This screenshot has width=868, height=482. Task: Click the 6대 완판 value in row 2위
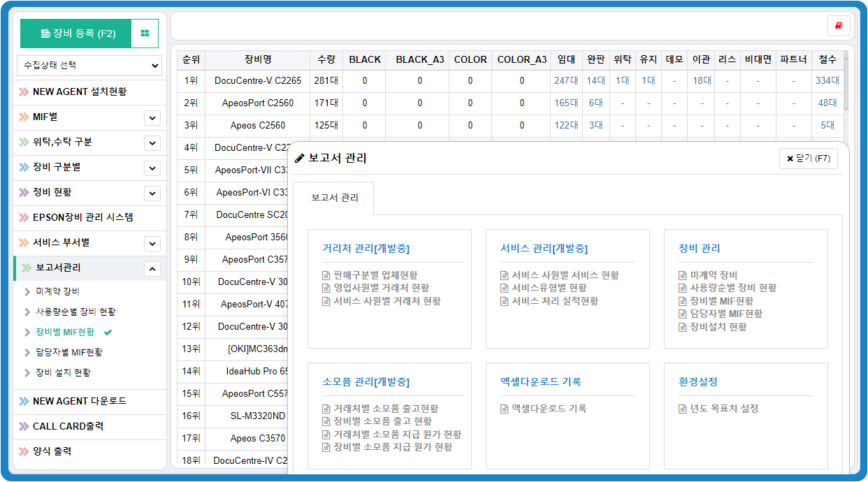tap(595, 103)
